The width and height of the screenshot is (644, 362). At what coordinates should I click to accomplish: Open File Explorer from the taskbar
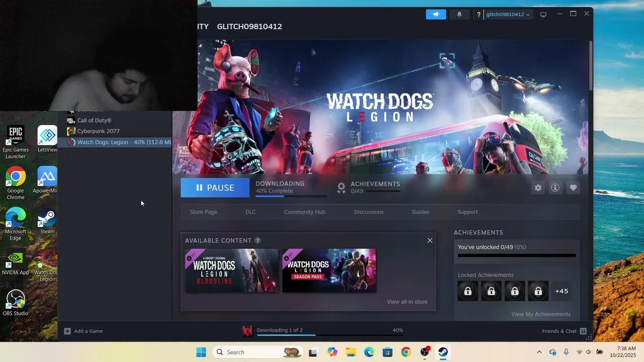(351, 352)
